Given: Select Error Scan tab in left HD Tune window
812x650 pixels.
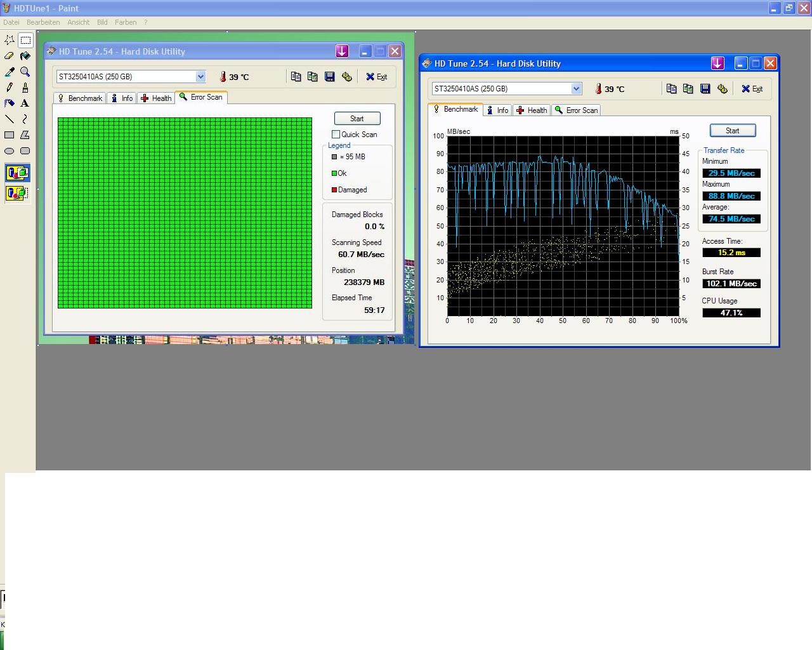Looking at the screenshot, I should pyautogui.click(x=201, y=97).
